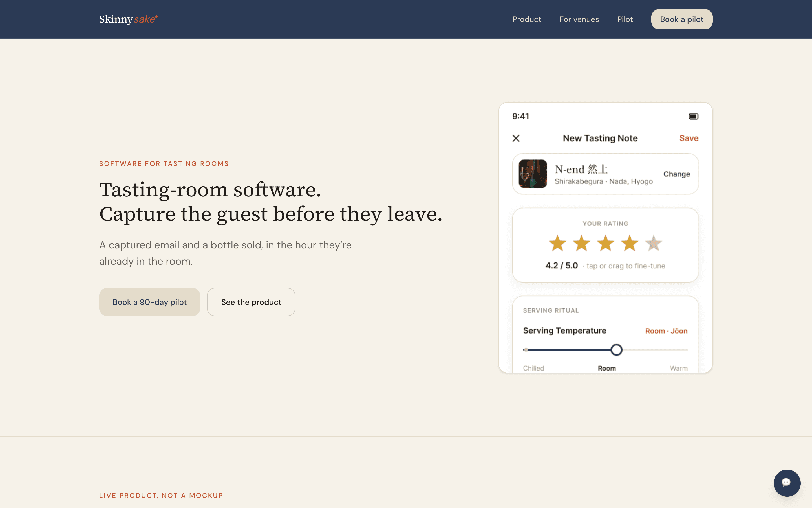The height and width of the screenshot is (508, 812).
Task: Click the Warm label under slider
Action: click(678, 368)
